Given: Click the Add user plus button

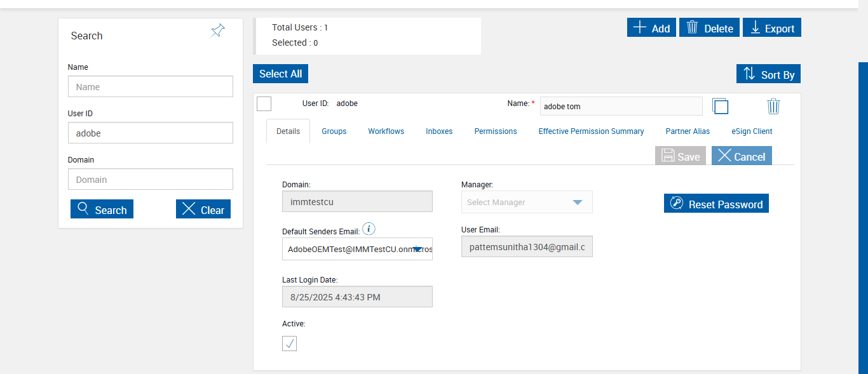Looking at the screenshot, I should [651, 28].
